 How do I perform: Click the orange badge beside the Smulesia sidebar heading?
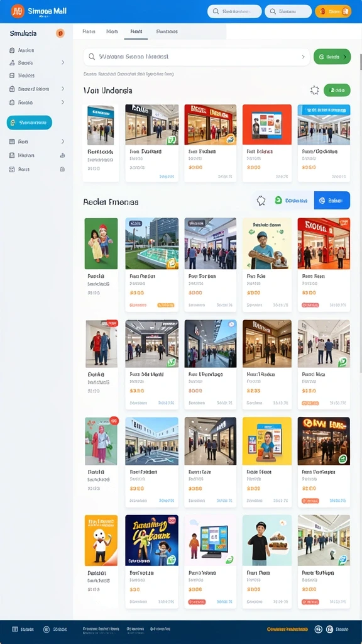pos(60,33)
